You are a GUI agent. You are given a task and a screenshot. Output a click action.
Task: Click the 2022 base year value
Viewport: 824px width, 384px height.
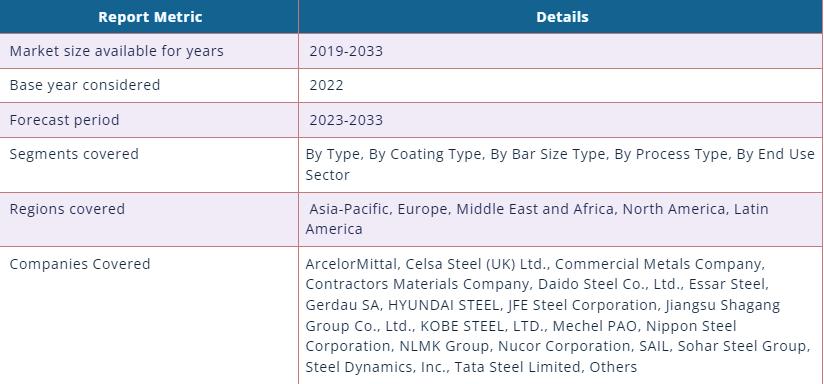coord(326,85)
